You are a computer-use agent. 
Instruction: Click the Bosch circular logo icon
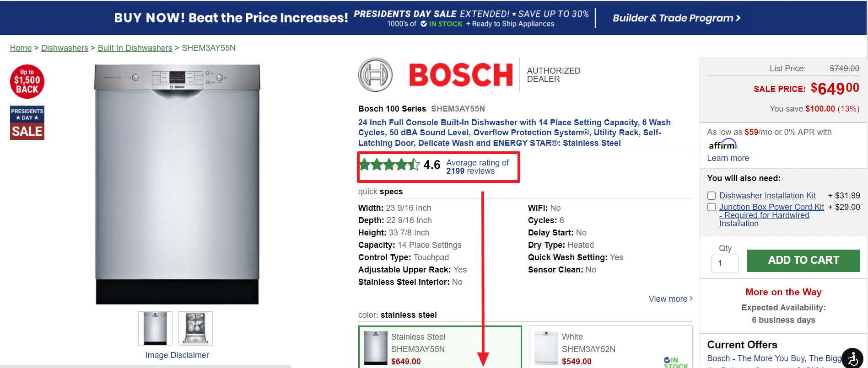click(375, 75)
